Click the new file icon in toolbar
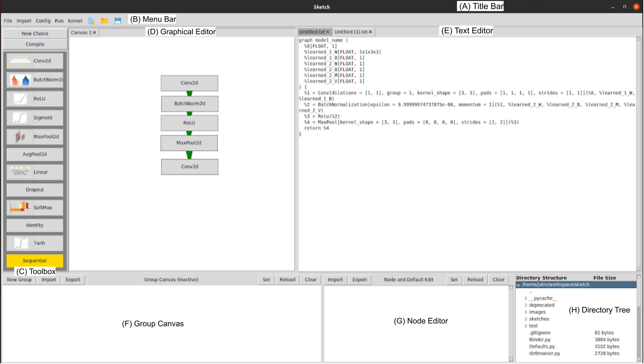The image size is (644, 364). (x=91, y=21)
